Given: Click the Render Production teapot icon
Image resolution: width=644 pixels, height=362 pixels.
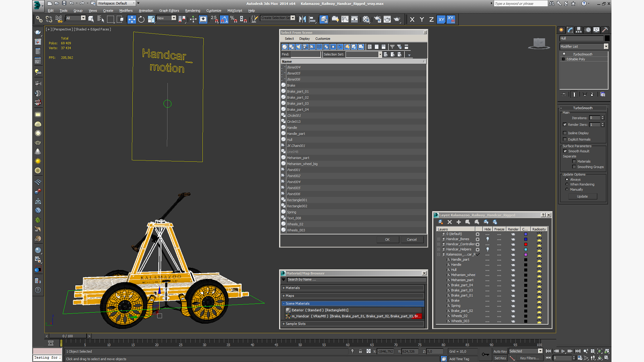Looking at the screenshot, I should pyautogui.click(x=397, y=19).
